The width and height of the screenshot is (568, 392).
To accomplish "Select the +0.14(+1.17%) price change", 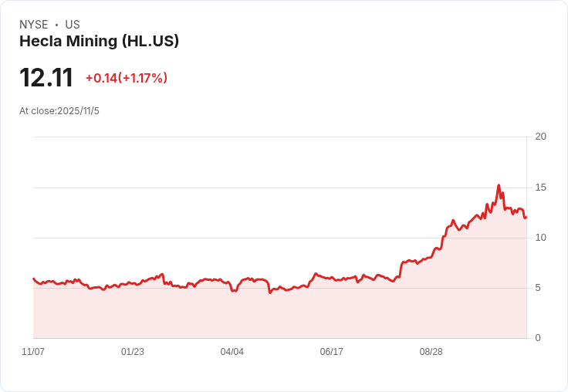I will tap(127, 78).
